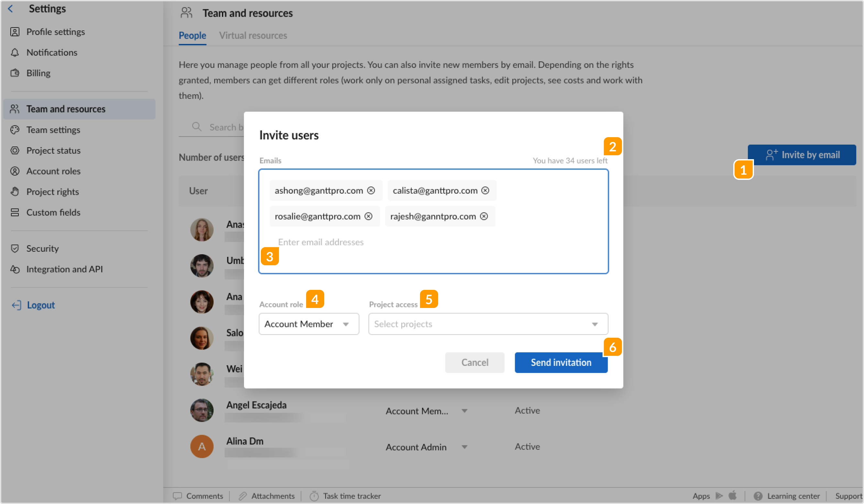This screenshot has height=504, width=864.
Task: Open Team settings via the palette icon
Action: pos(15,130)
